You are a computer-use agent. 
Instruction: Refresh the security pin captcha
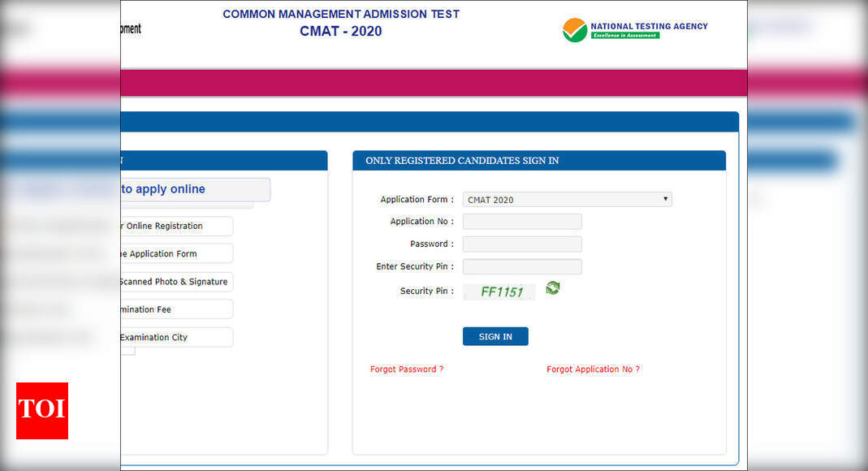[x=553, y=287]
